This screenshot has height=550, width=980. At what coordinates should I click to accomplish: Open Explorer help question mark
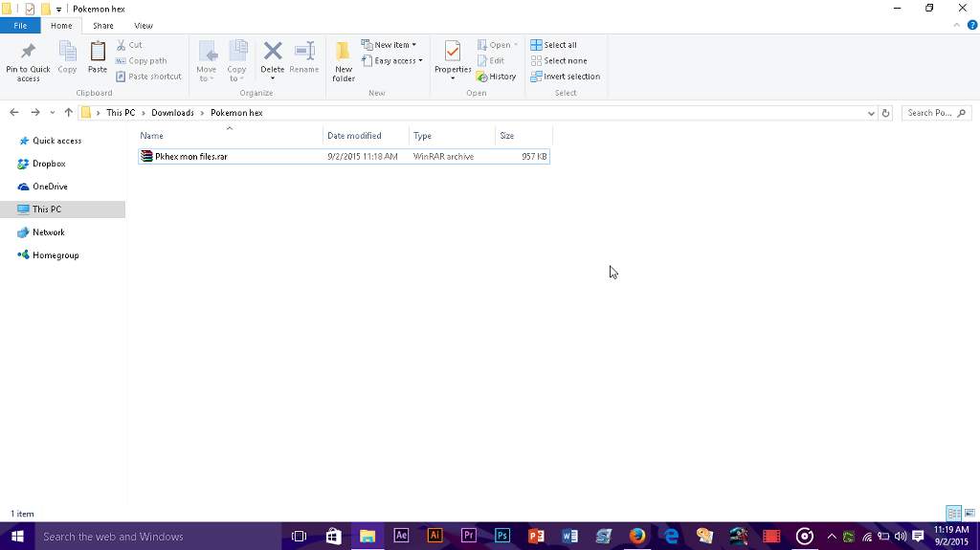972,26
